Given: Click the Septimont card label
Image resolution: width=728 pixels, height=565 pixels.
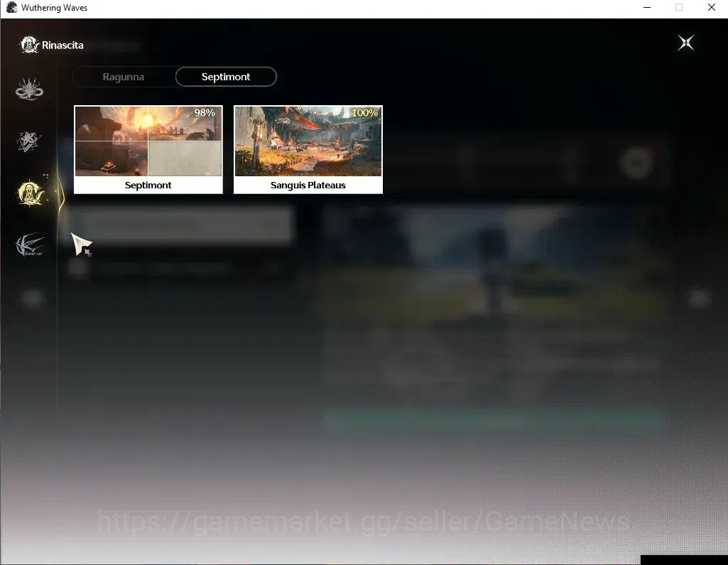Looking at the screenshot, I should click(148, 185).
